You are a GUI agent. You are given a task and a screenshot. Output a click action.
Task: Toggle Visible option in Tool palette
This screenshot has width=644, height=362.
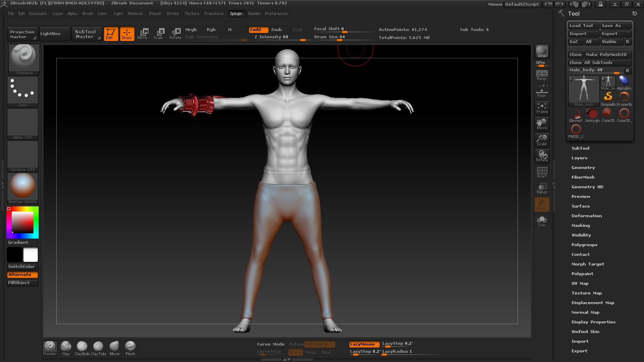pyautogui.click(x=612, y=42)
